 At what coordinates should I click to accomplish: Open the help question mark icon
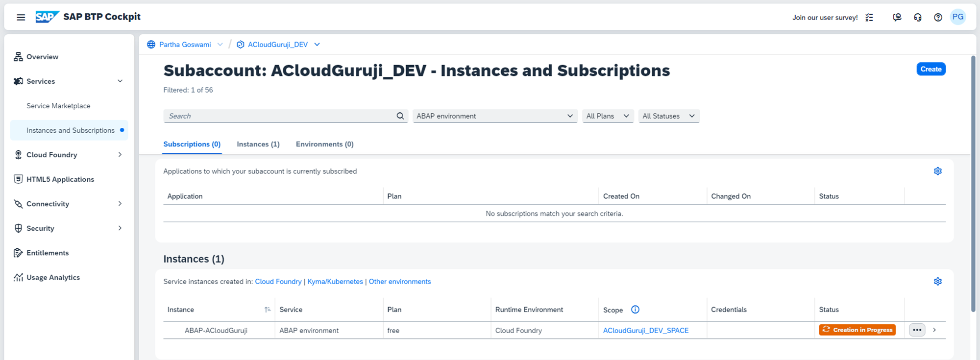pos(938,18)
